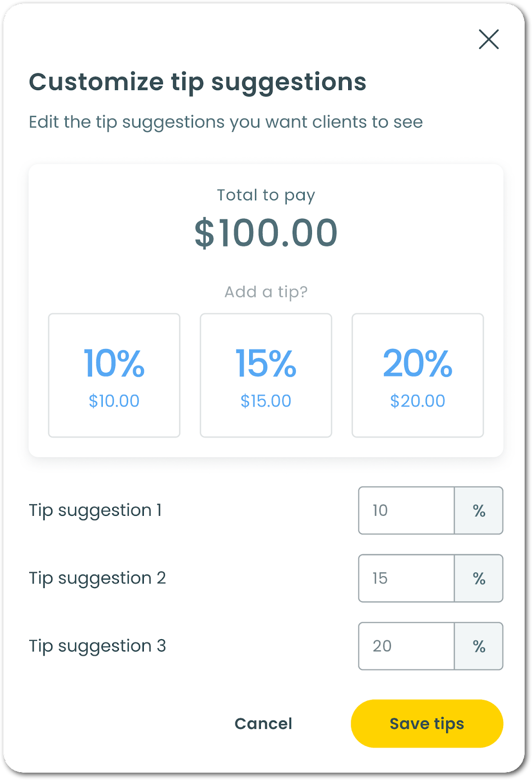Image resolution: width=532 pixels, height=780 pixels.
Task: Click the percent unit beside Tip suggestion 1
Action: tap(479, 510)
